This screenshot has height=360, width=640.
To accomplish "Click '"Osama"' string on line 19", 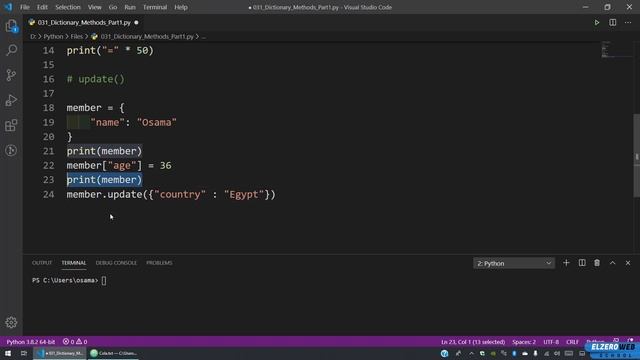I will [157, 122].
